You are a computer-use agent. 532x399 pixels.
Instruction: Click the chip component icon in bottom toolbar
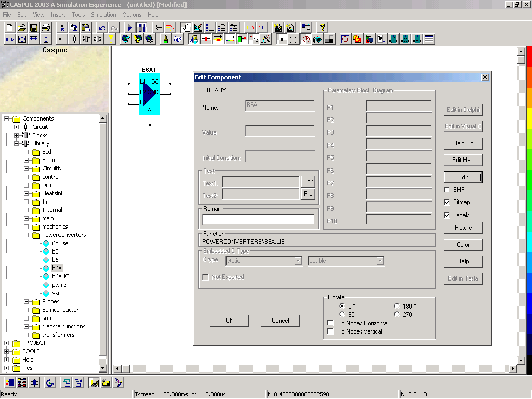coord(34,383)
